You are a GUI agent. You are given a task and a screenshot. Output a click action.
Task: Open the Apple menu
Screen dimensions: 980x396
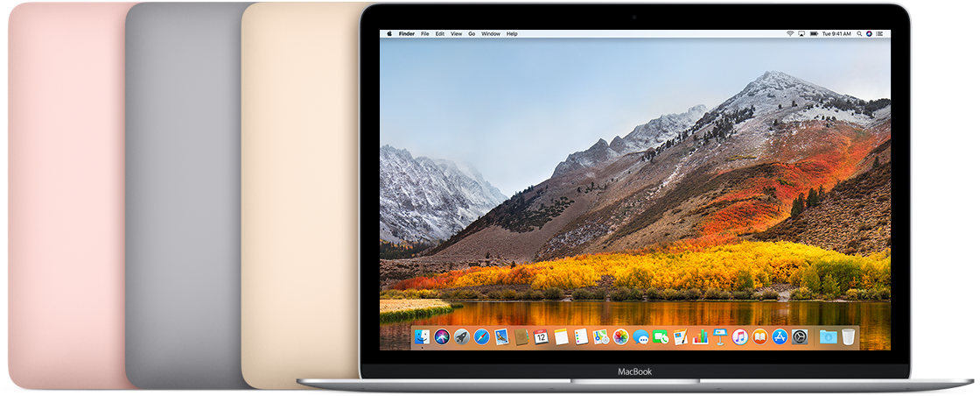[388, 34]
